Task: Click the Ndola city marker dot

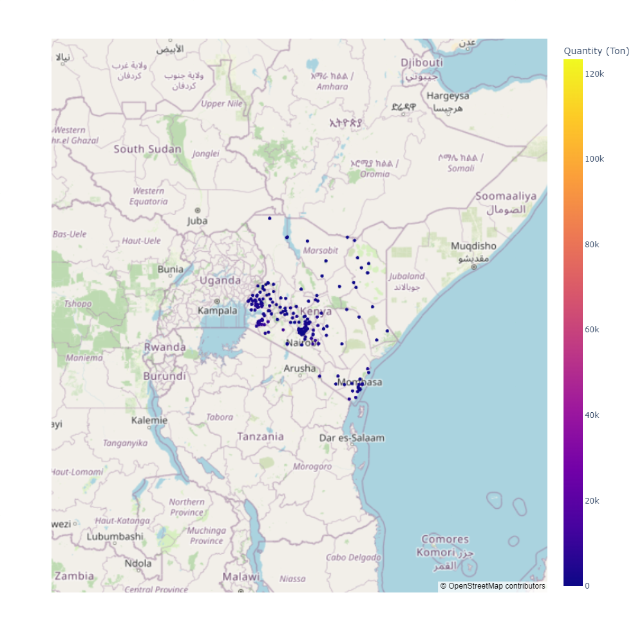Action: point(138,571)
